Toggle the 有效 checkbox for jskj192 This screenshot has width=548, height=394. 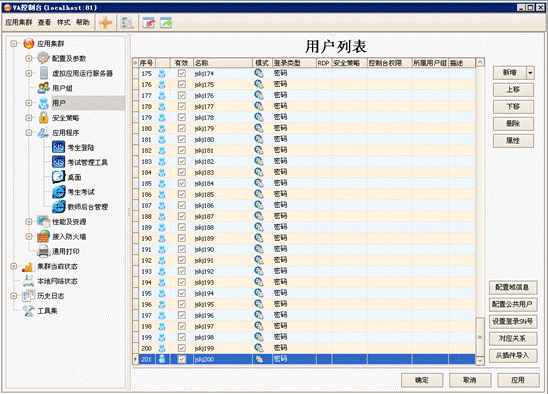[x=182, y=271]
